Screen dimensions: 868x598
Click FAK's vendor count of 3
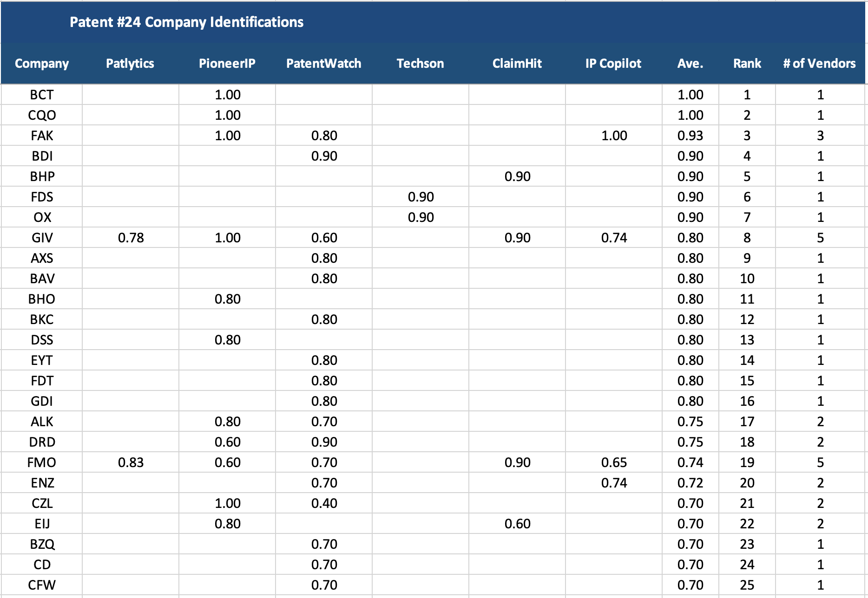tap(821, 136)
